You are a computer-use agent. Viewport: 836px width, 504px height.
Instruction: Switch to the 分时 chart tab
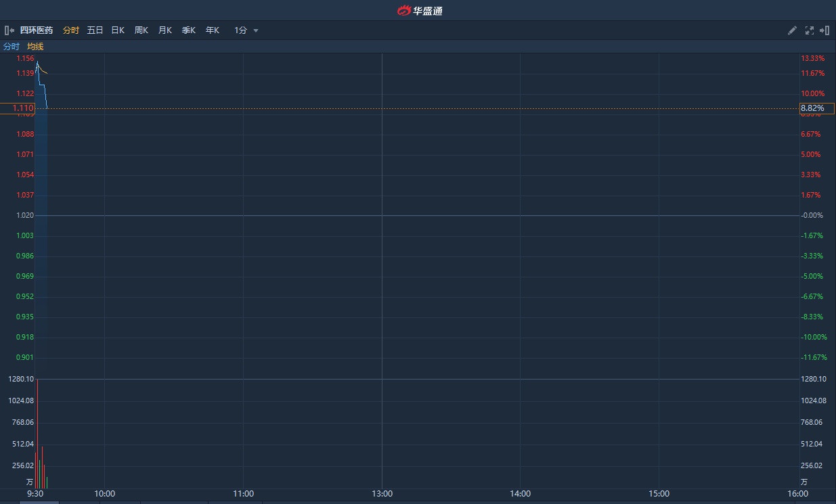(70, 30)
